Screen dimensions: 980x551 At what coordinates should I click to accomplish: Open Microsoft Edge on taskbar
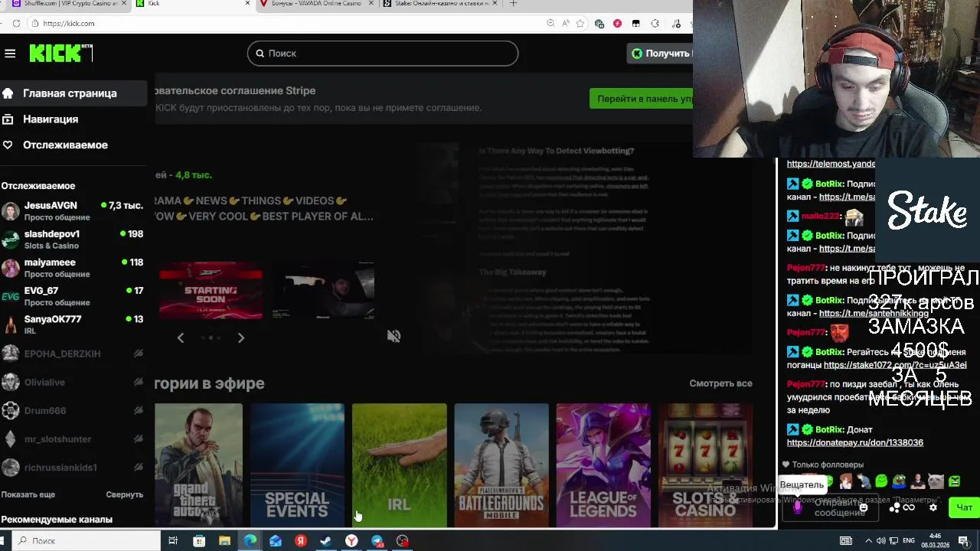coord(250,541)
